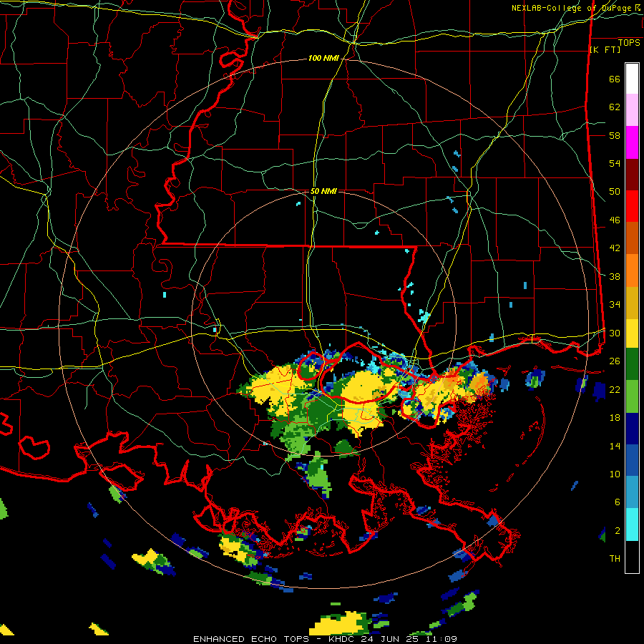
Task: Click the '34' scale value
Action: pyautogui.click(x=615, y=305)
